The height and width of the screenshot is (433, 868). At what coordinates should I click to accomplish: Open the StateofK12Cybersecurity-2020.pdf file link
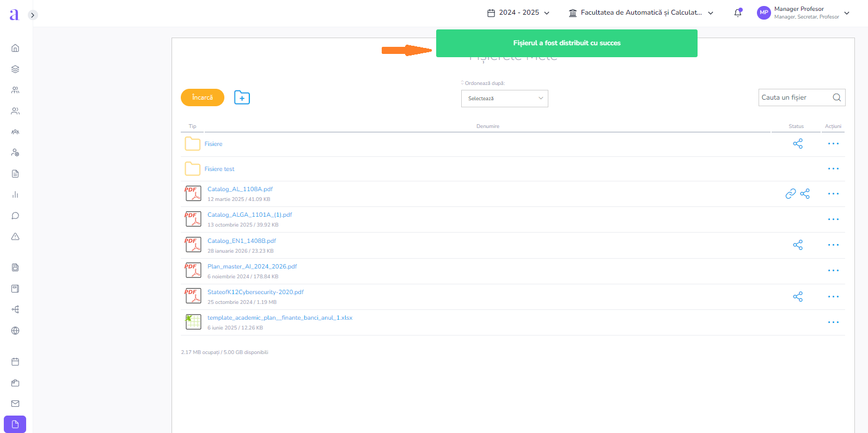click(255, 292)
